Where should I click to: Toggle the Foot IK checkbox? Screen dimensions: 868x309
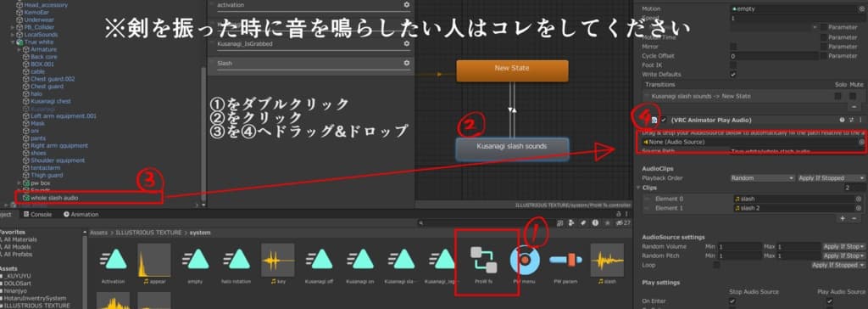(733, 65)
